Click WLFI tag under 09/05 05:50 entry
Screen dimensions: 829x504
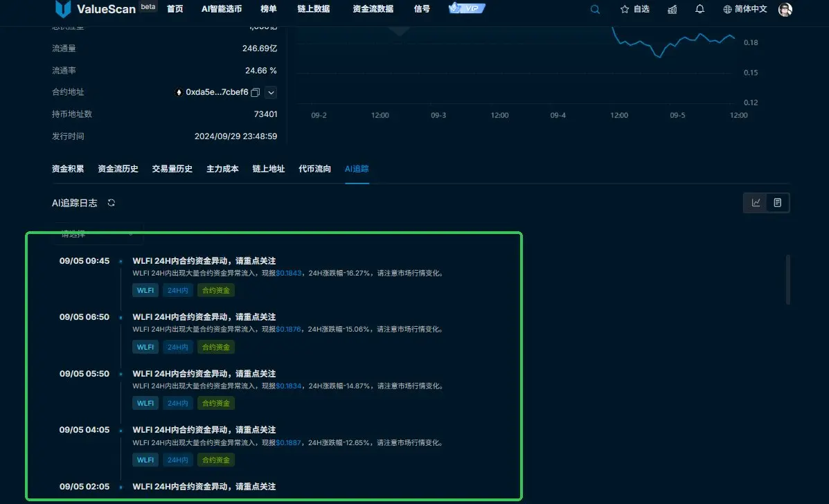coord(145,403)
